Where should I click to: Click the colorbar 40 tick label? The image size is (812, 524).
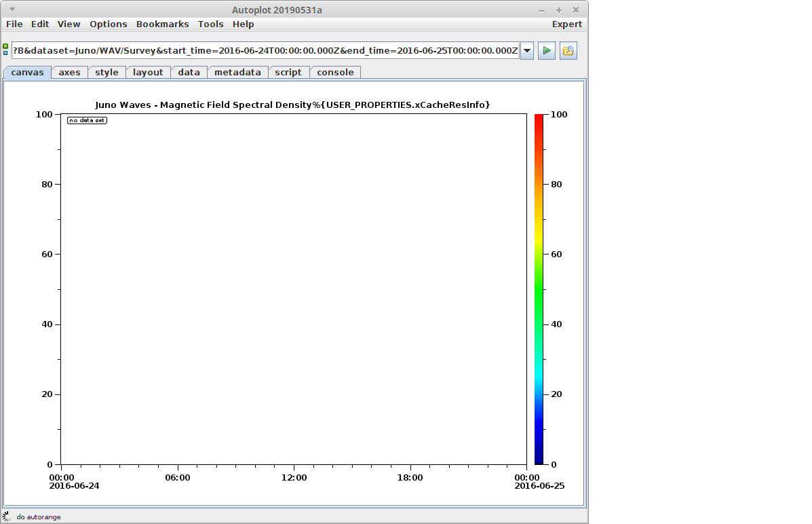pos(556,324)
